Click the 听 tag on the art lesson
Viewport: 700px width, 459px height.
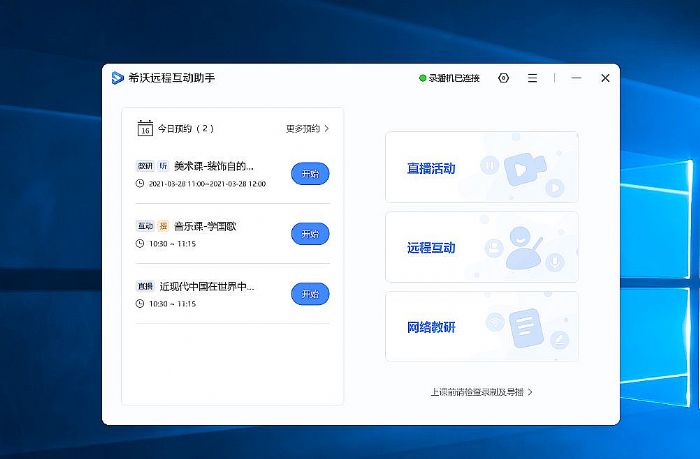[163, 166]
